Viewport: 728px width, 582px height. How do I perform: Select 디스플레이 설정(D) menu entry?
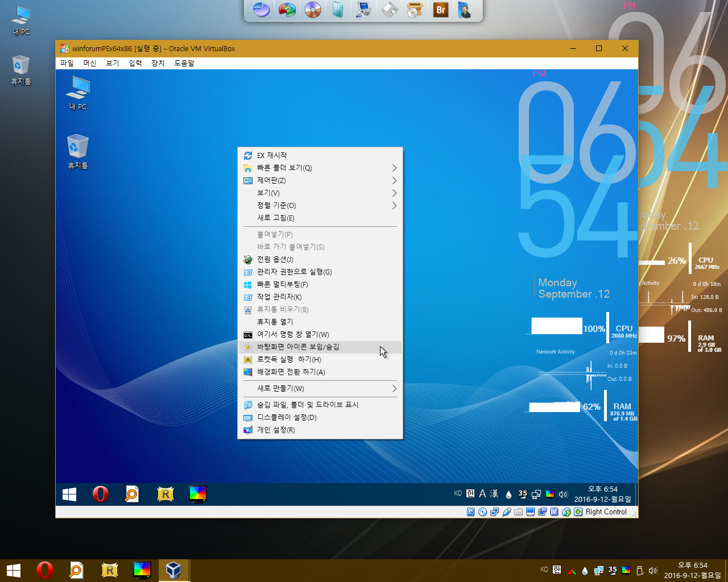(320, 417)
